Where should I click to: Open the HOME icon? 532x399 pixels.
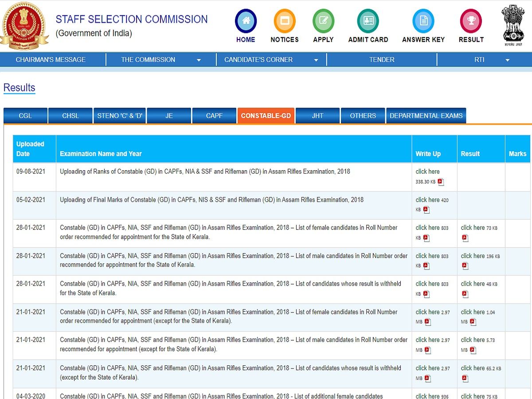(x=246, y=21)
